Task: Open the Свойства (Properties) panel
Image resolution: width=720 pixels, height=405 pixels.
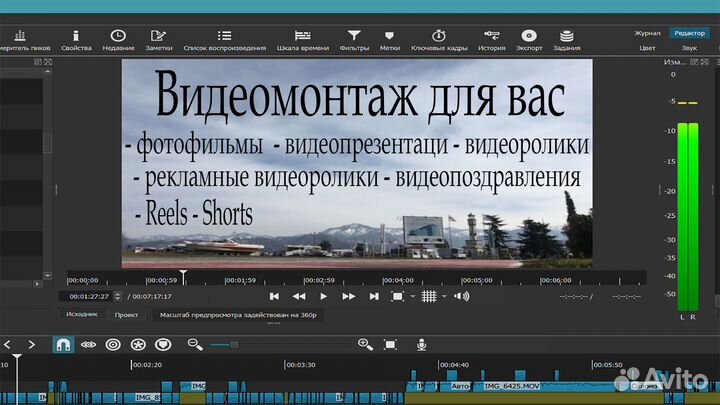Action: (76, 40)
